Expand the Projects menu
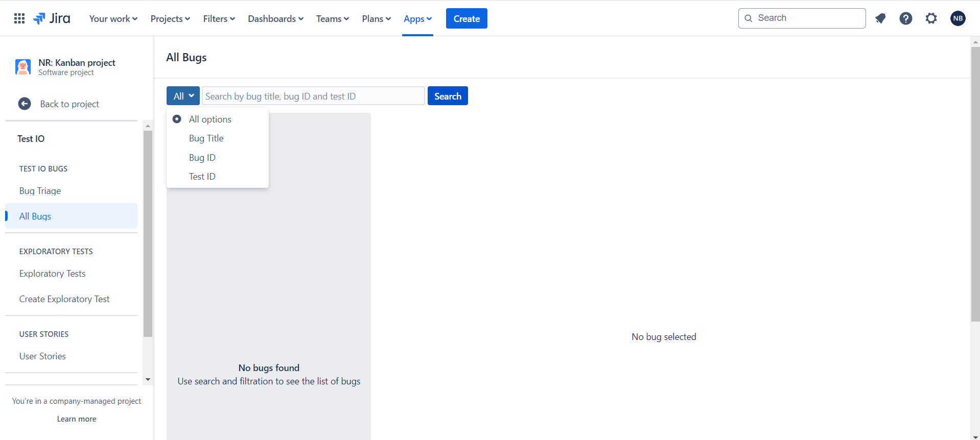 170,18
